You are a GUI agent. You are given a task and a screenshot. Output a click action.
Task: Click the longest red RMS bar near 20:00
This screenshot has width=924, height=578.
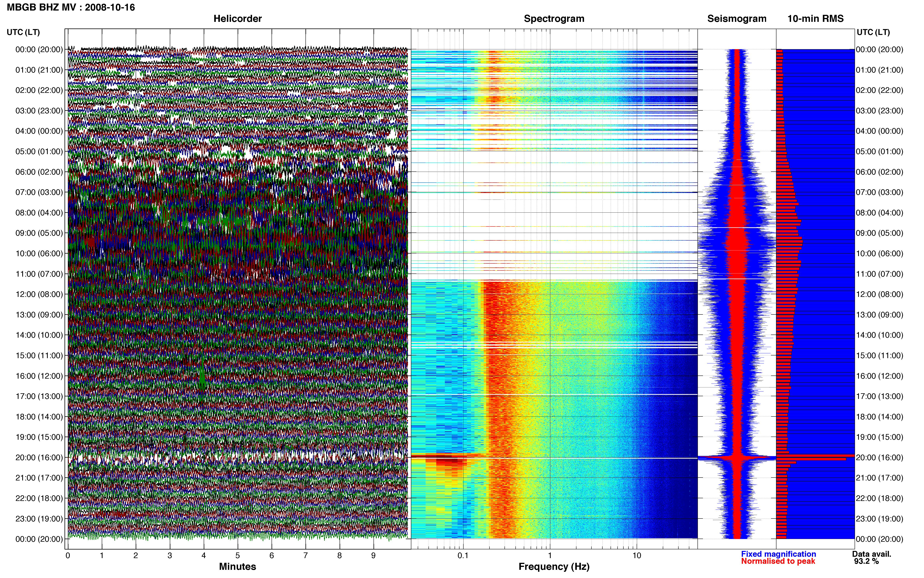815,456
